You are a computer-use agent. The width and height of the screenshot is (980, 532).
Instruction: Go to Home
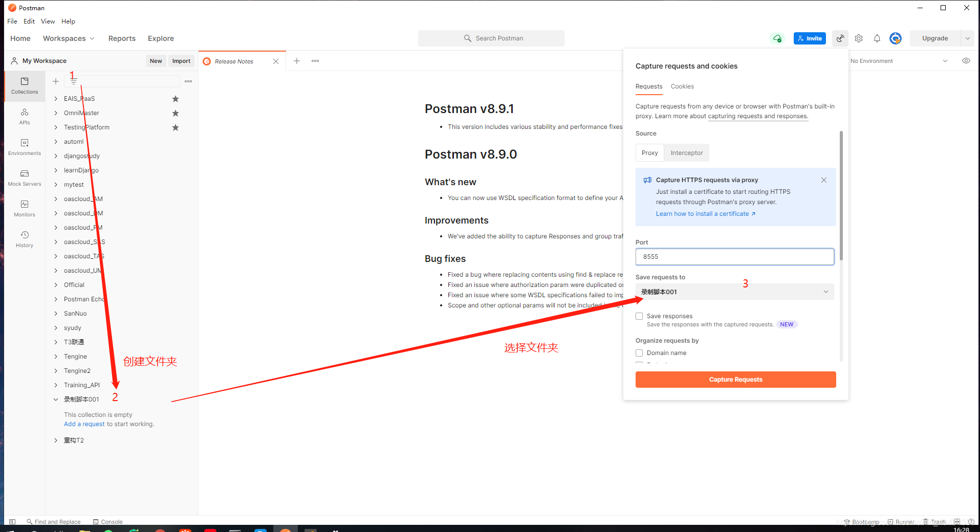point(20,38)
